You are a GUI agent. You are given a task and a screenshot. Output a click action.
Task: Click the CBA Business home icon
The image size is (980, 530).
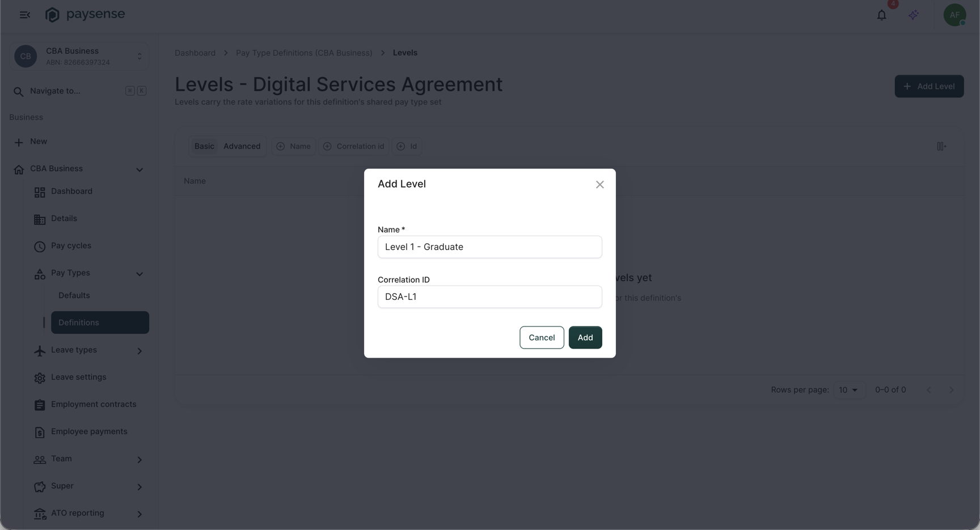pos(19,169)
